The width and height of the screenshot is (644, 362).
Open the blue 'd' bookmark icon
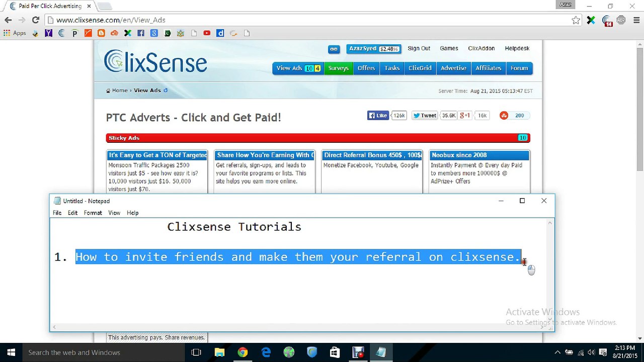click(220, 33)
